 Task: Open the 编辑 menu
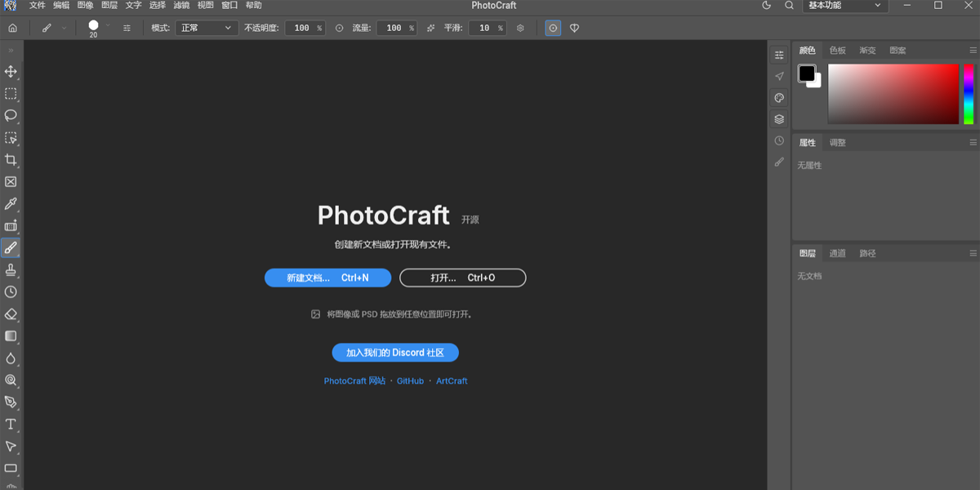point(61,5)
